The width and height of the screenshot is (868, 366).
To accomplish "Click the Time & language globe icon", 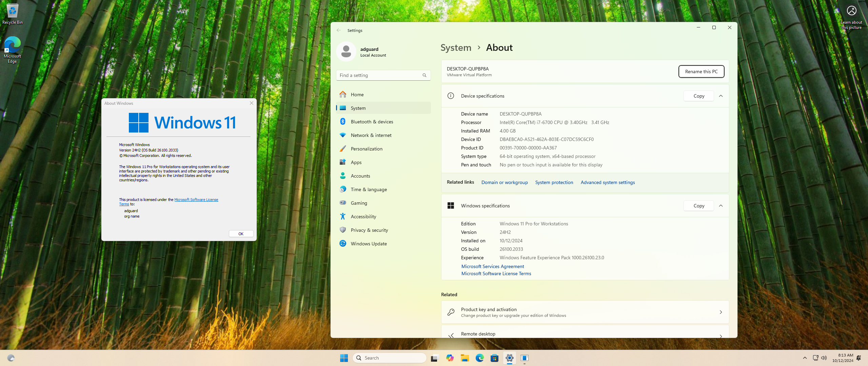I will (343, 189).
